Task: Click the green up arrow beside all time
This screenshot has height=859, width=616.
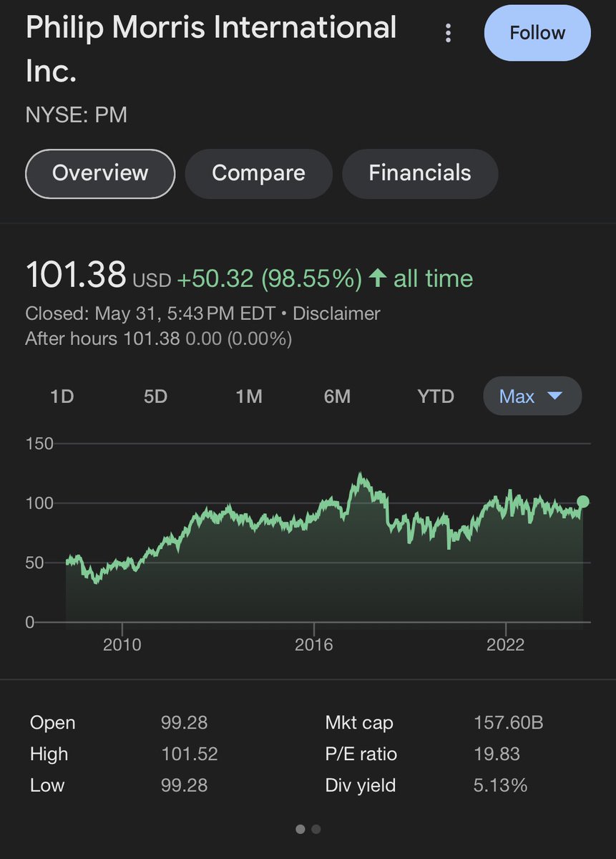Action: (x=377, y=278)
